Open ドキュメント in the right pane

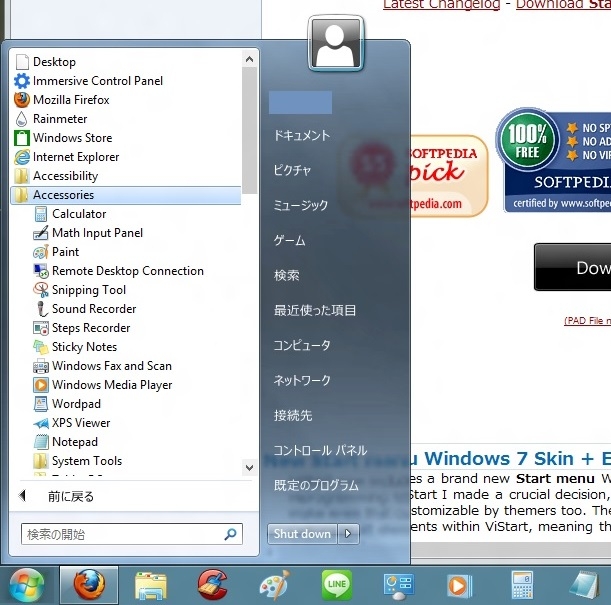coord(302,136)
